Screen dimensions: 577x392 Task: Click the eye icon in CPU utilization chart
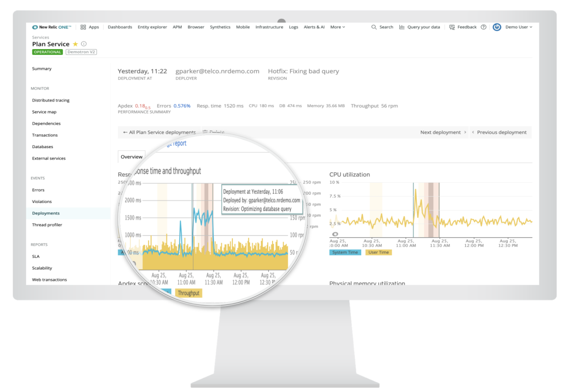[335, 234]
